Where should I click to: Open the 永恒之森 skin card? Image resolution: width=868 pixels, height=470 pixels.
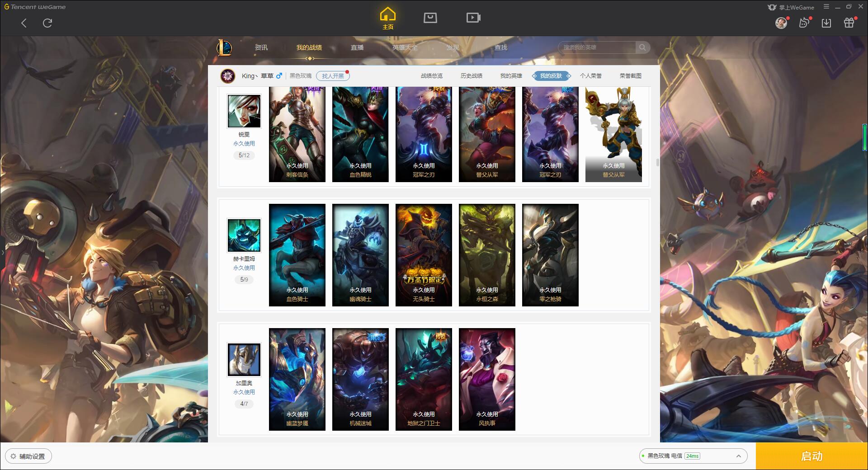487,255
